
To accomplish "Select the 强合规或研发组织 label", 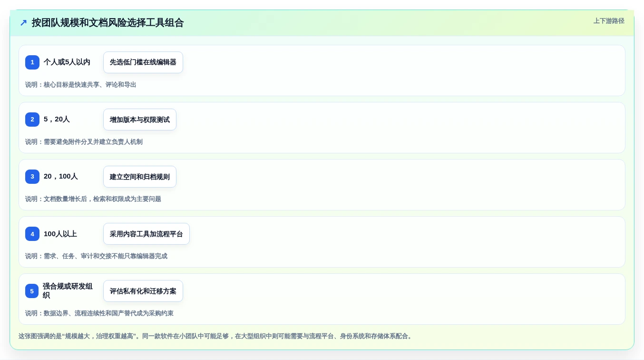I will (x=68, y=291).
